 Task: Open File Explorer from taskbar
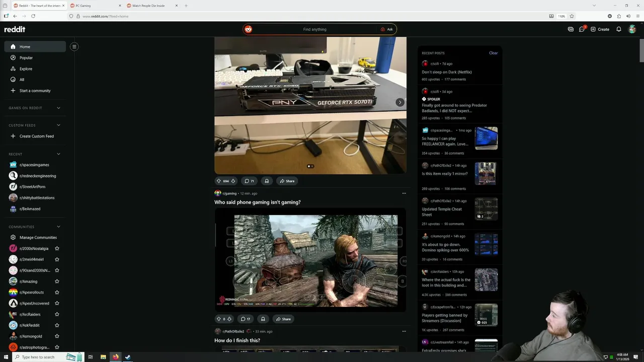(x=103, y=357)
